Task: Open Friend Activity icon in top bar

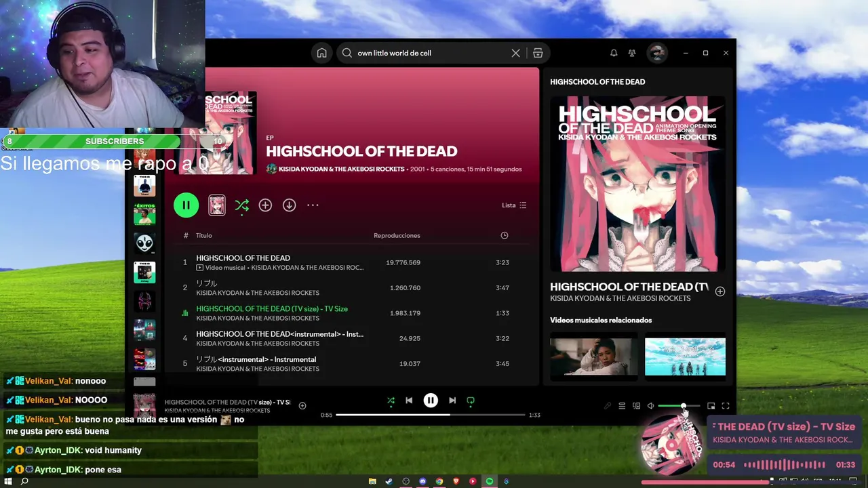Action: click(632, 53)
